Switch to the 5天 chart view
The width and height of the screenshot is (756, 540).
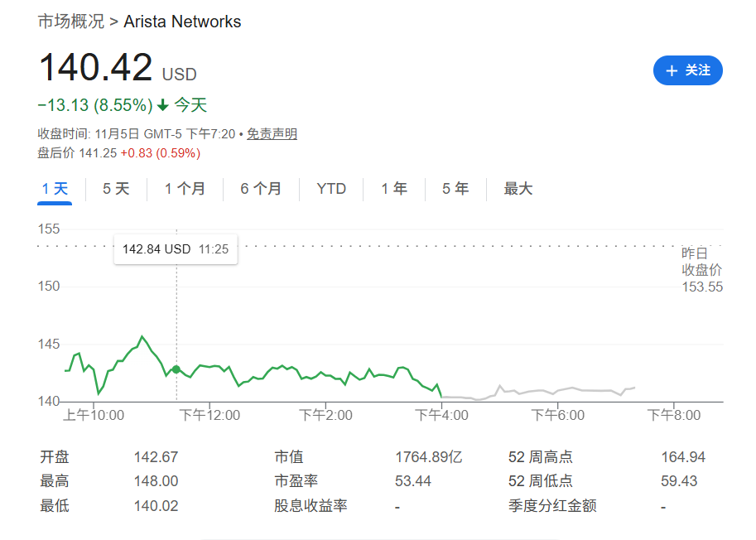click(x=116, y=189)
